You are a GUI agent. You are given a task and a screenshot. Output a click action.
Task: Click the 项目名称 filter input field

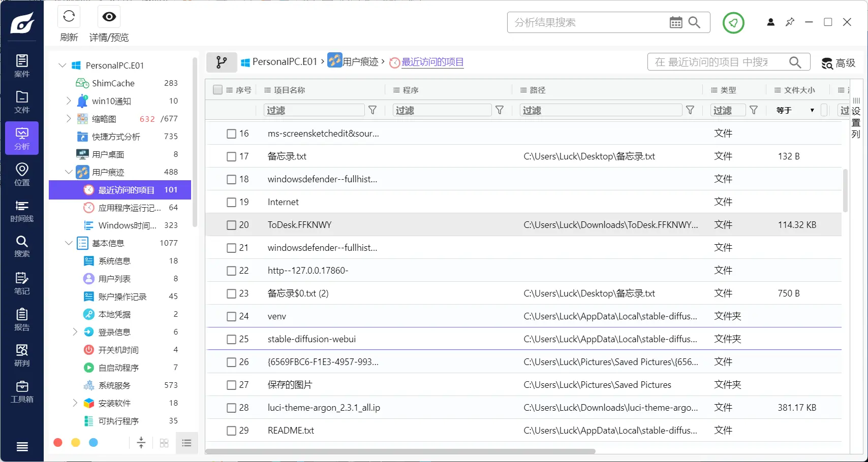point(314,110)
